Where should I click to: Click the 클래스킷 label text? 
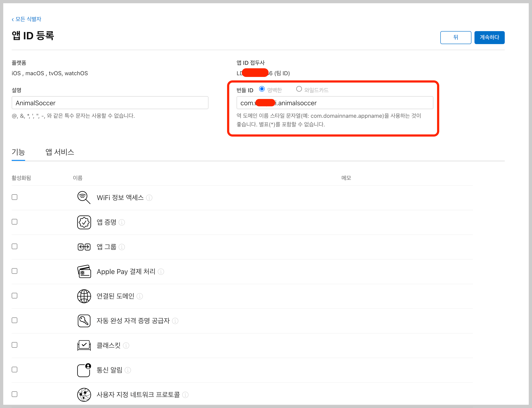pyautogui.click(x=109, y=345)
